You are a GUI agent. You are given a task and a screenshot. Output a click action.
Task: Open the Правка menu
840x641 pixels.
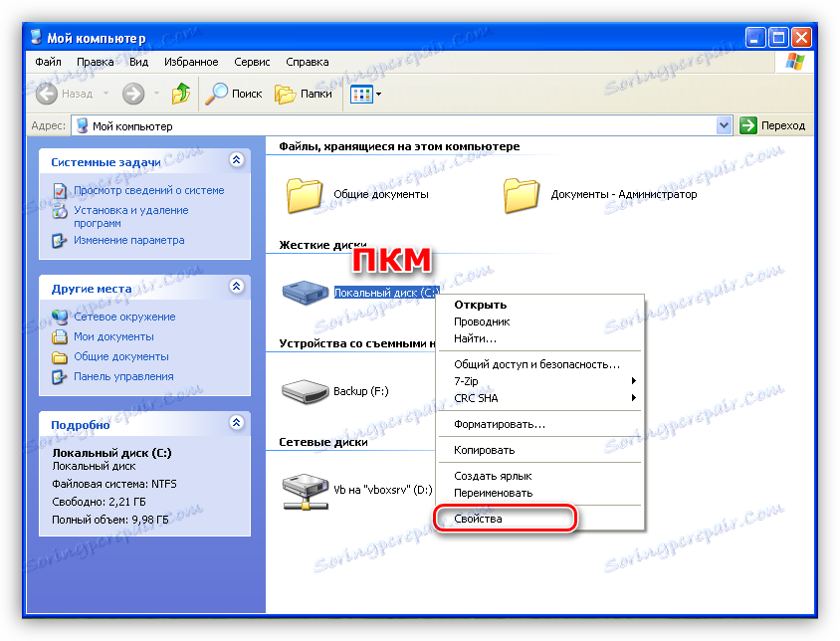95,62
